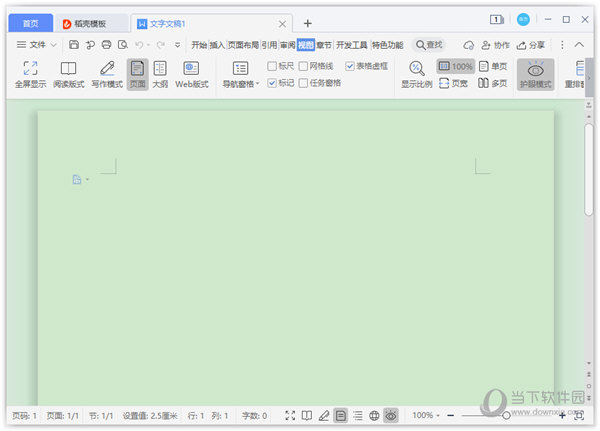Screen dimensions: 600x431
Task: Open the 开发工具 developer tools tab
Action: point(351,45)
